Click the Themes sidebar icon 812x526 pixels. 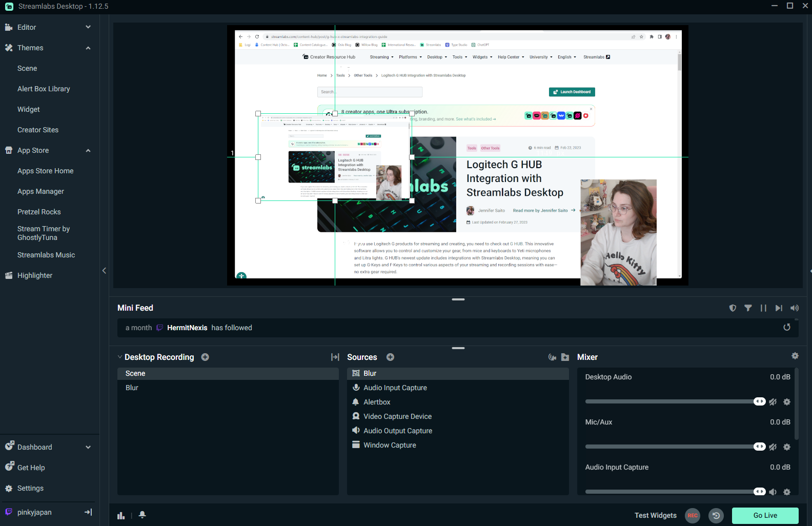tap(9, 48)
